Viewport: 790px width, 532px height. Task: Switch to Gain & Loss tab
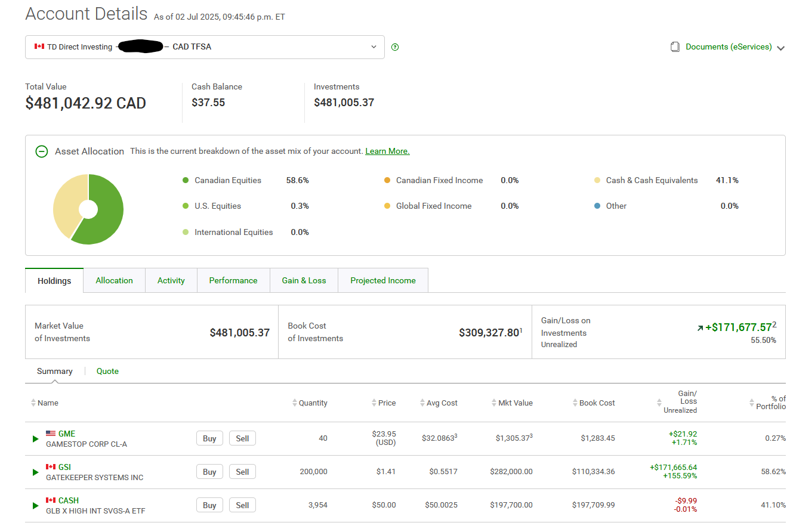(304, 280)
